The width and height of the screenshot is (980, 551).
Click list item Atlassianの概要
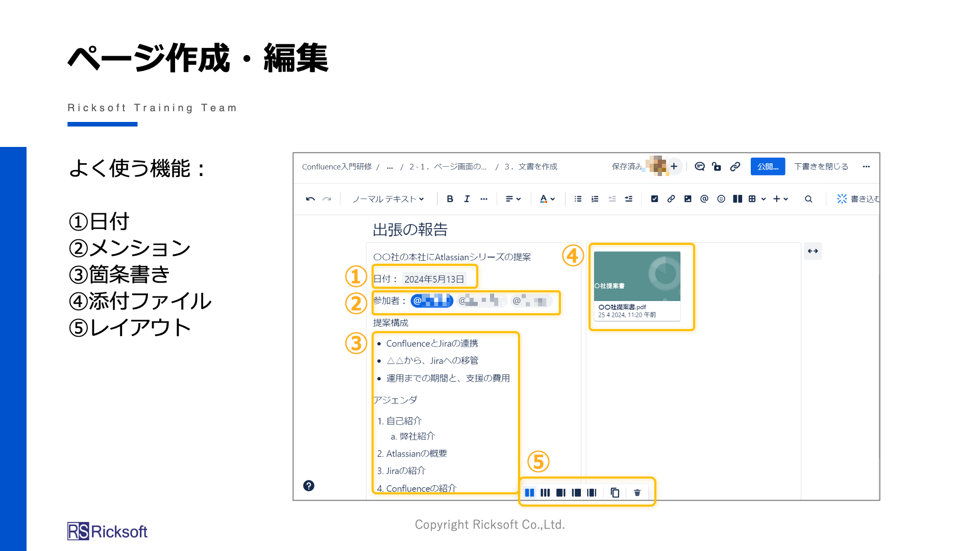pyautogui.click(x=416, y=454)
